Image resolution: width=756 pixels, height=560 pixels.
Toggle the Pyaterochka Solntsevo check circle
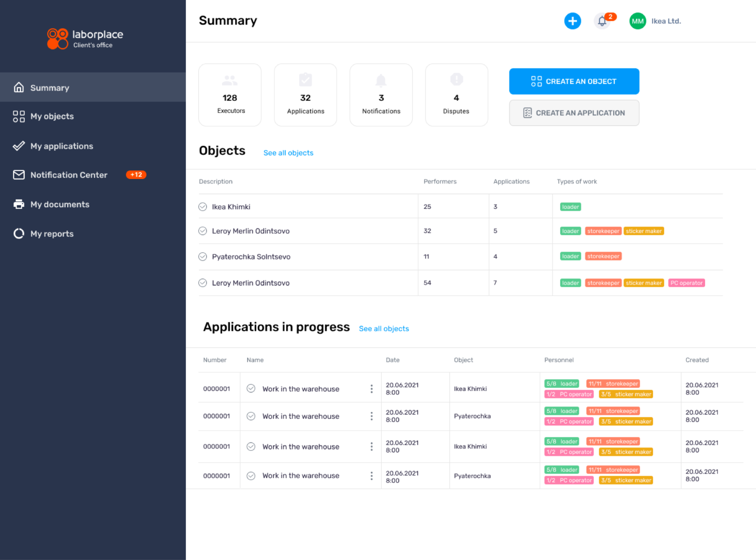(x=203, y=257)
